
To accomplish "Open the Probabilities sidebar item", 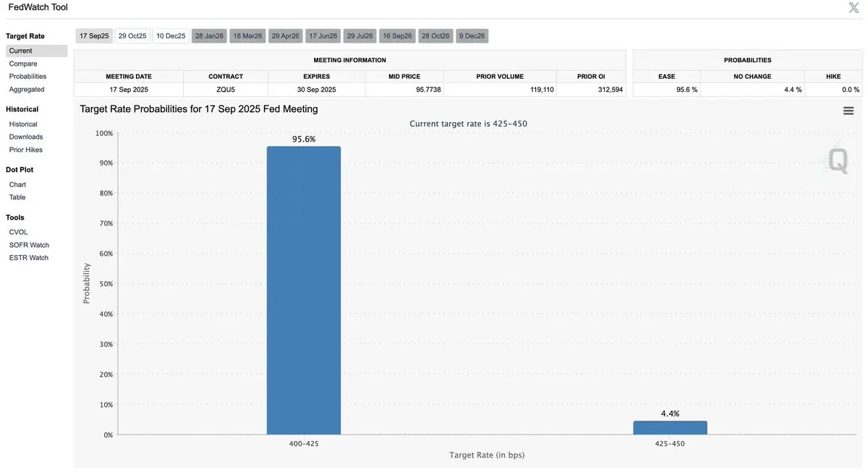I will [x=27, y=77].
